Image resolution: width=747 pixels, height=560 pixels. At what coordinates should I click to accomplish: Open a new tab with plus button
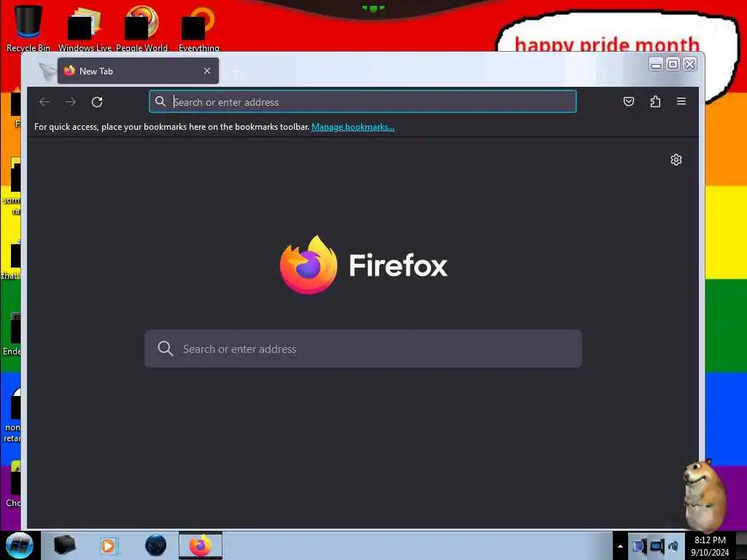point(233,71)
